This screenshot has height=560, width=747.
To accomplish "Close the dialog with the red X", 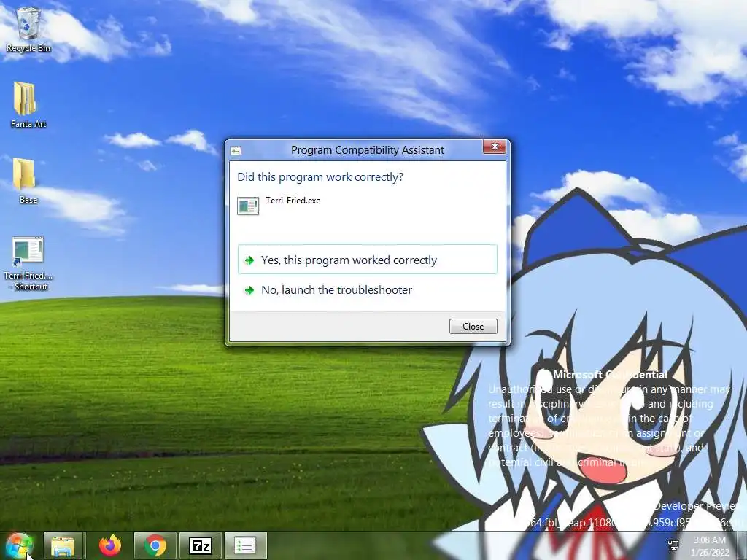I will coord(495,147).
